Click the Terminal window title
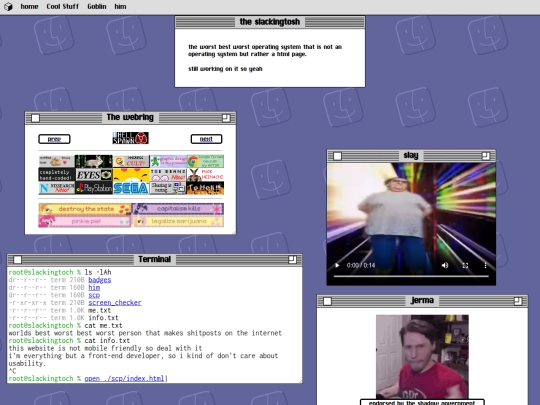540x405 pixels. (x=155, y=259)
